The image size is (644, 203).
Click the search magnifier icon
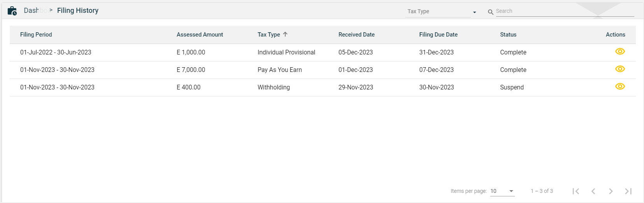pyautogui.click(x=490, y=12)
